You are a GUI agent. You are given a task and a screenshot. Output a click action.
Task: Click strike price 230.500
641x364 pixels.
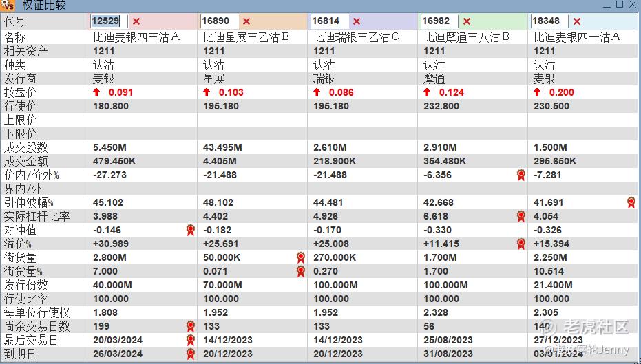click(551, 106)
